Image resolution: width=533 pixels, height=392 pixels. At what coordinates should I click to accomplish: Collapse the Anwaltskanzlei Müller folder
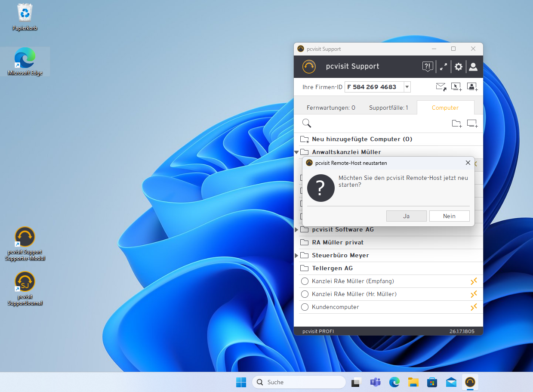click(x=296, y=152)
